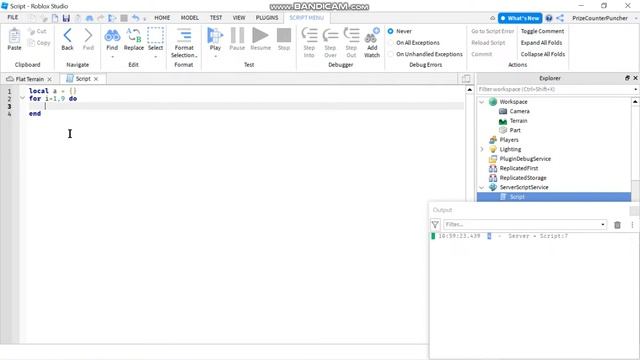Open the Select dropdown arrow

pos(155,56)
